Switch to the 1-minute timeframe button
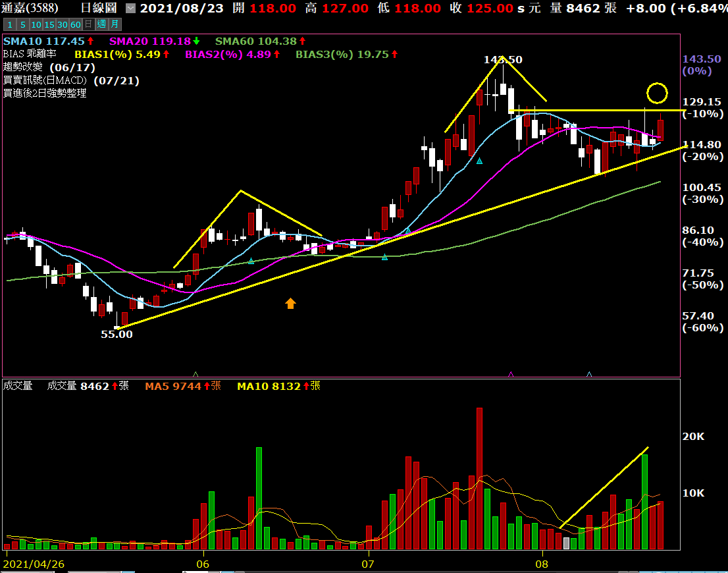The height and width of the screenshot is (573, 728). pos(9,24)
